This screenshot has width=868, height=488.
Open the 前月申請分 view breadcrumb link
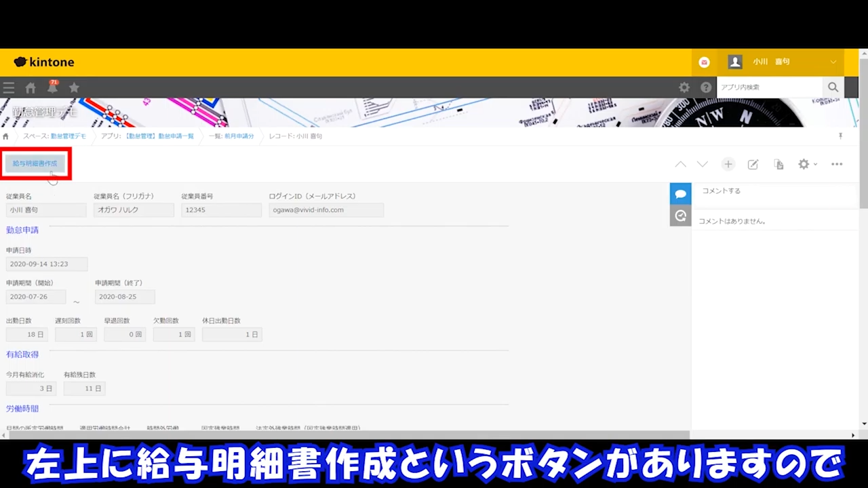coord(231,136)
